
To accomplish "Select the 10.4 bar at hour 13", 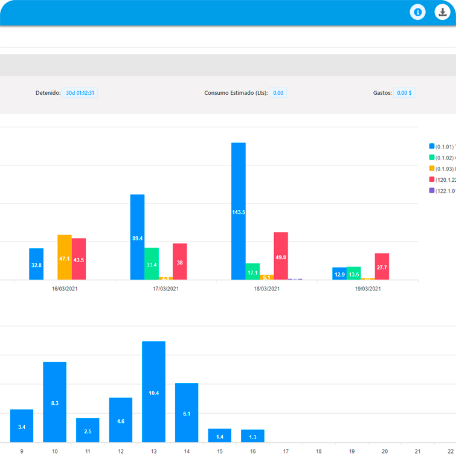I will click(x=153, y=391).
